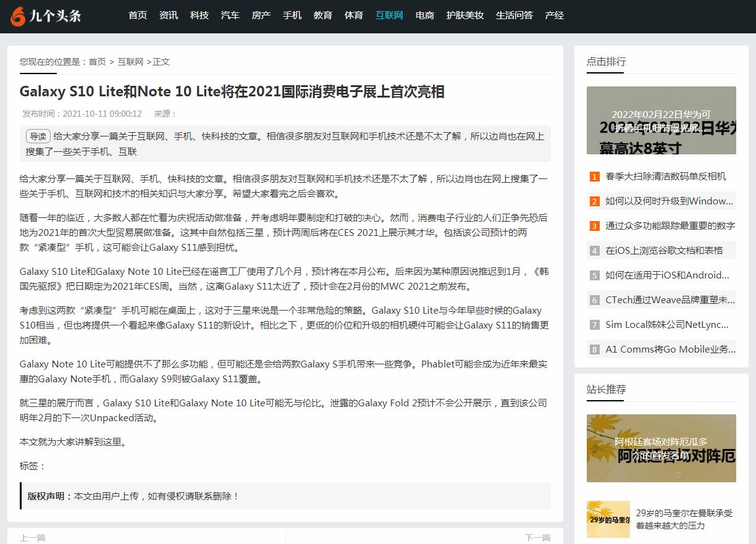Open ranked article CTech通过Weave品牌重塑未...
Image resolution: width=756 pixels, height=544 pixels.
point(670,299)
